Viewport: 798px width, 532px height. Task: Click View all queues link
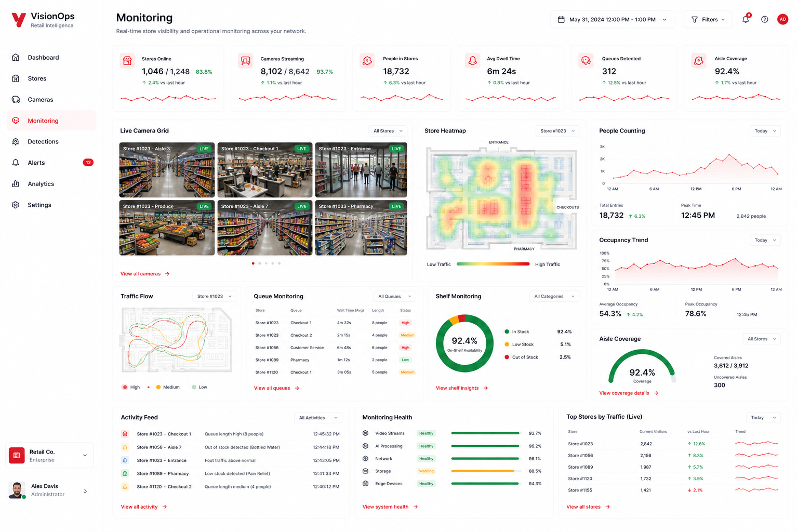pyautogui.click(x=276, y=388)
